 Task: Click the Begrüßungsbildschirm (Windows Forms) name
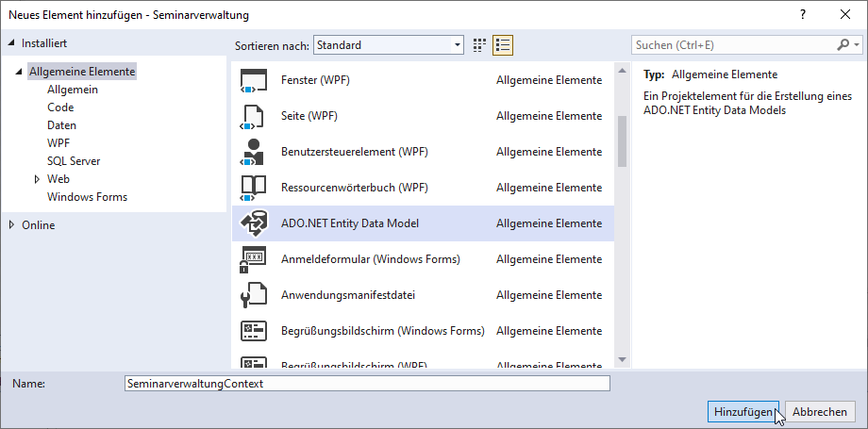click(x=382, y=330)
